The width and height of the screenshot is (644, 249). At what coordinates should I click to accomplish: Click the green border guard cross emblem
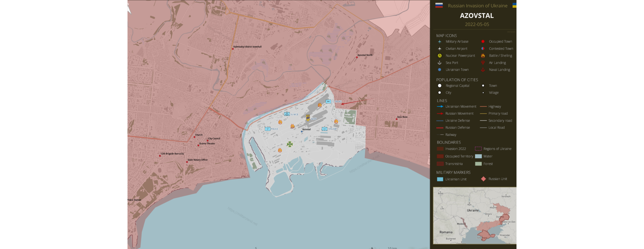point(290,144)
